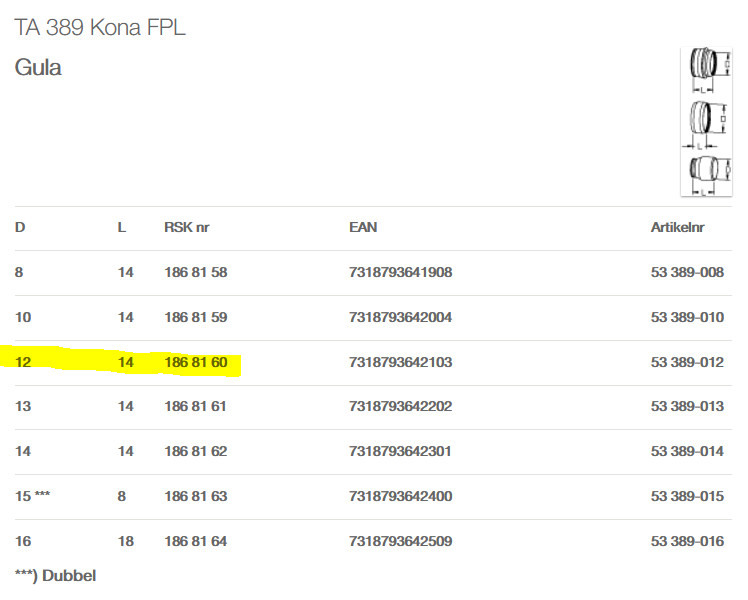Click the D column header
The image size is (748, 600).
[20, 228]
